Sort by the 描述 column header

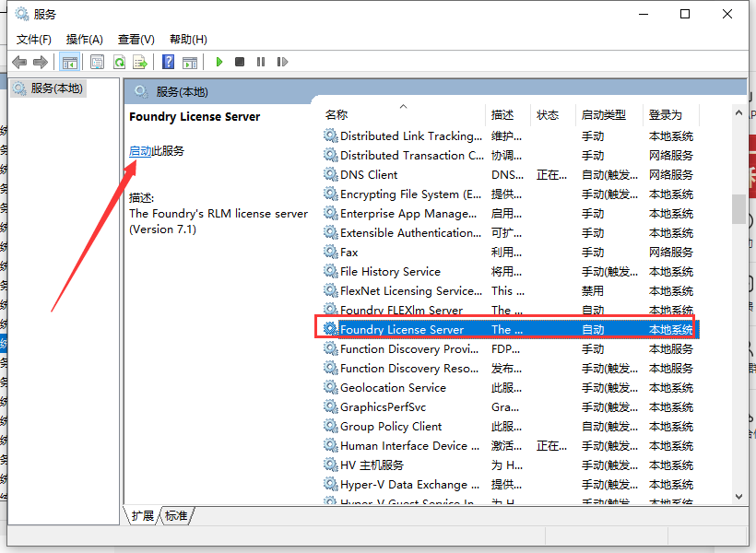tap(508, 114)
